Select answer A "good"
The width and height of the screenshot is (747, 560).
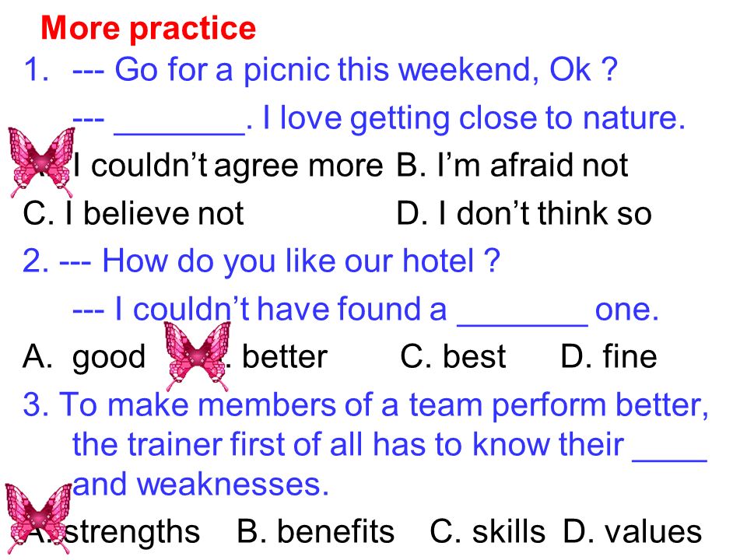tap(84, 357)
